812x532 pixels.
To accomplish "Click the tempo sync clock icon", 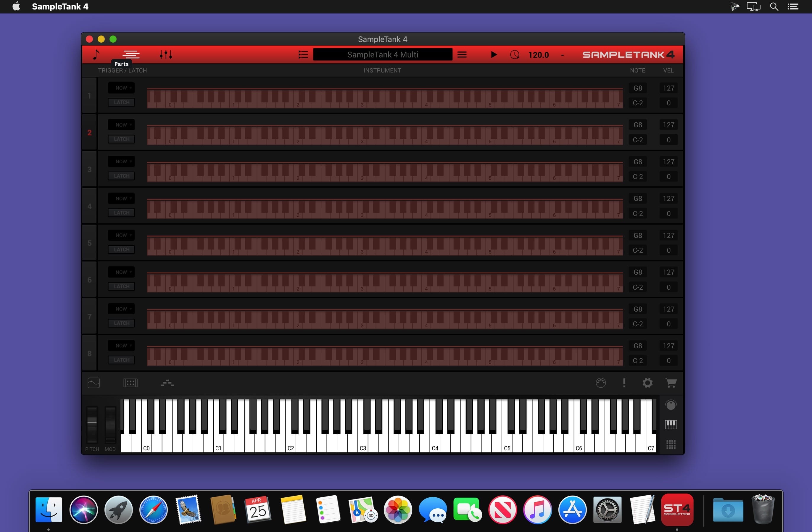I will click(x=515, y=55).
